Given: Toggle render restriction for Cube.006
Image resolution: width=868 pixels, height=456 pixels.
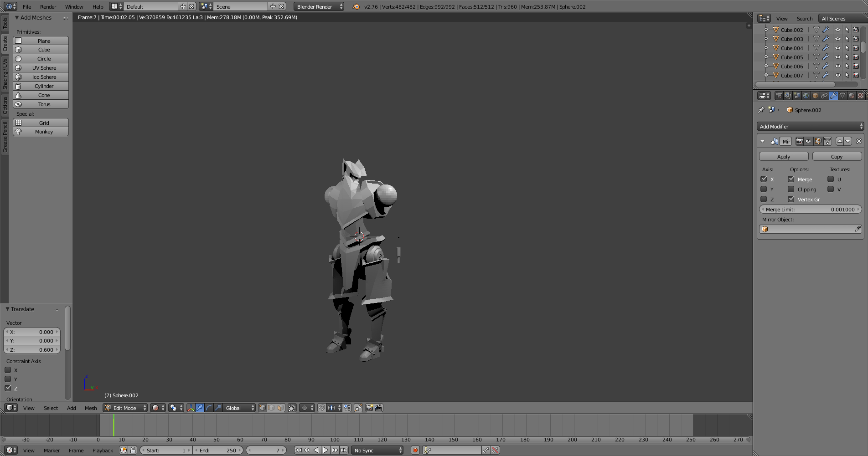Looking at the screenshot, I should coord(856,66).
